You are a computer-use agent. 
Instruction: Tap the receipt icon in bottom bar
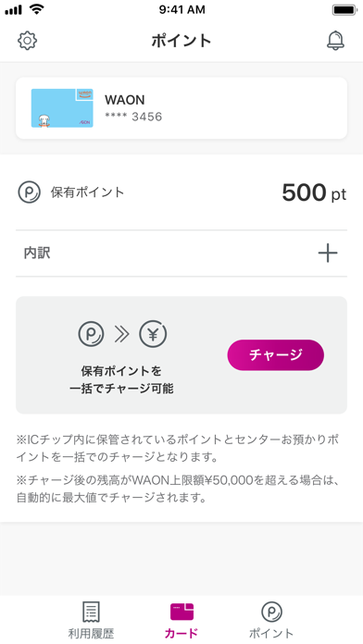(92, 613)
